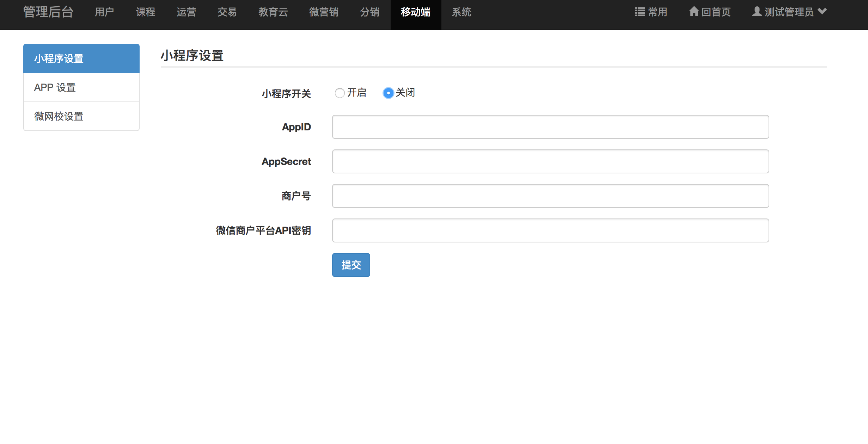Click the 微信商户平台API密钥 input field
Screen dimensions: 868x444
tap(550, 230)
